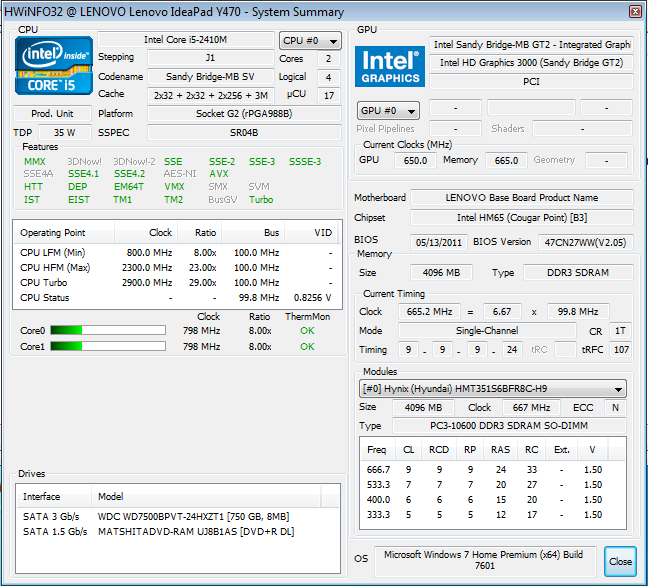Viewport: 648px width, 586px height.
Task: Click the LENOVO Base Board Product Name field
Action: (x=522, y=198)
